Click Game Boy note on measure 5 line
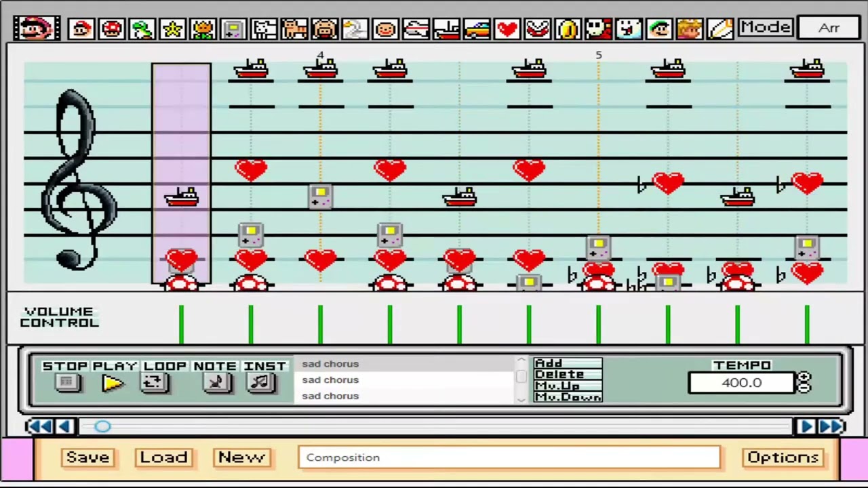Image resolution: width=868 pixels, height=488 pixels. pyautogui.click(x=598, y=248)
